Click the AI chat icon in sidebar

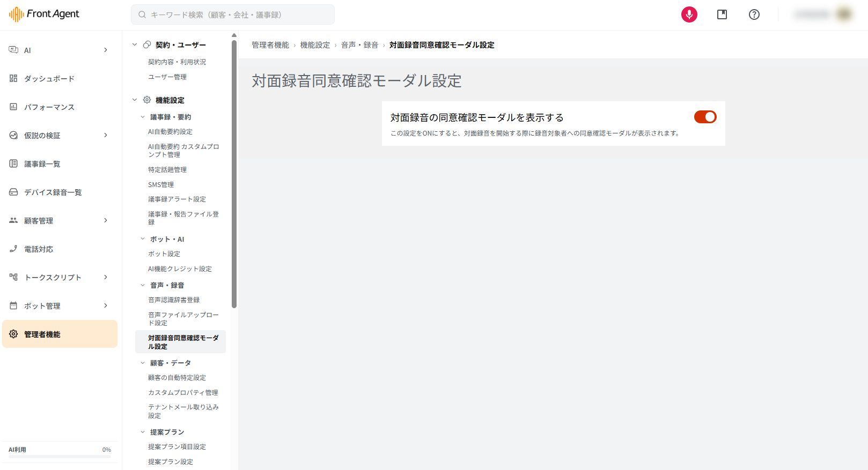click(x=13, y=50)
